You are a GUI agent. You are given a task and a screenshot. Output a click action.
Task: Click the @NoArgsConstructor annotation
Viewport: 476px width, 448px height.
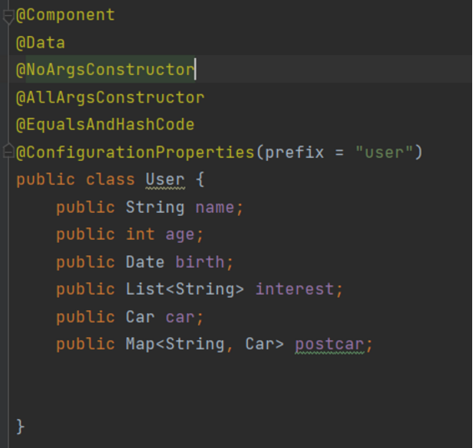(105, 70)
